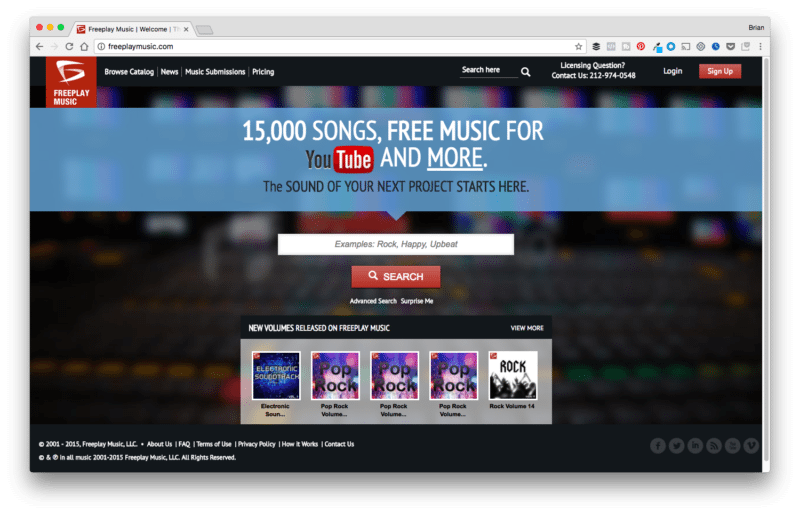Reload the page with refresh icon

coord(69,46)
